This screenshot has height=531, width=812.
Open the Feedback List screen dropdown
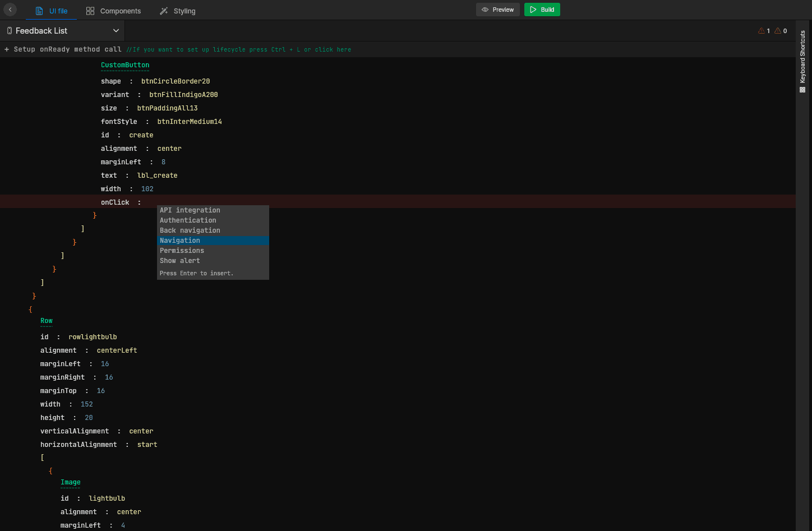pos(63,31)
